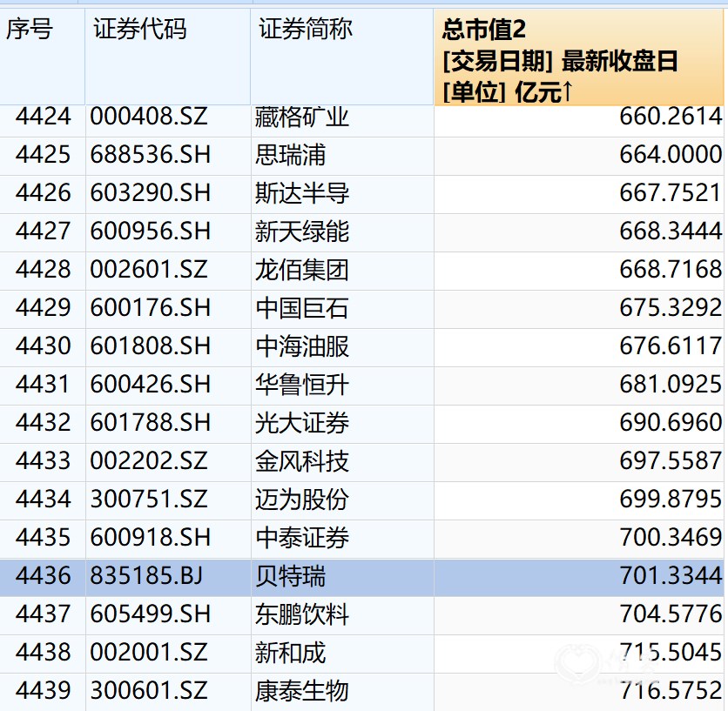Select the 斯达半导 name cell
This screenshot has width=728, height=711.
(342, 194)
